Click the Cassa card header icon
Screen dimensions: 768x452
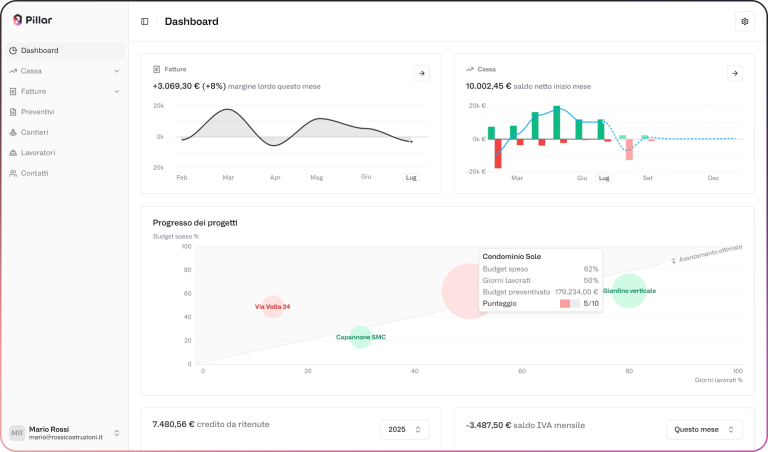click(470, 70)
